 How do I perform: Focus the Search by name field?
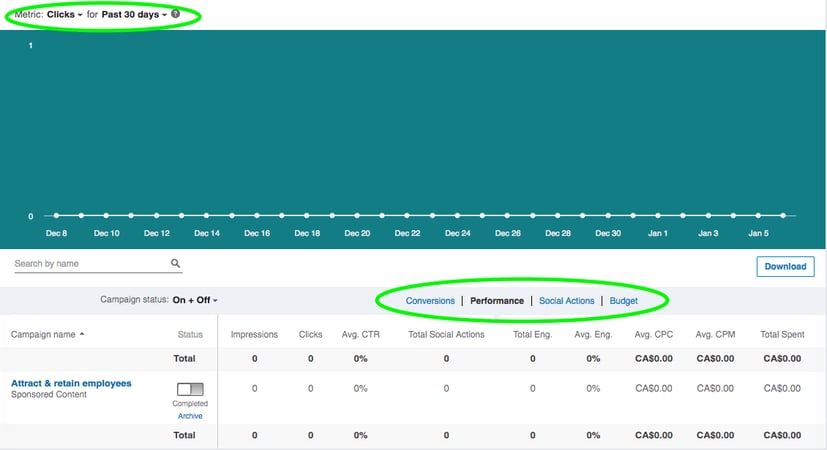pos(98,263)
